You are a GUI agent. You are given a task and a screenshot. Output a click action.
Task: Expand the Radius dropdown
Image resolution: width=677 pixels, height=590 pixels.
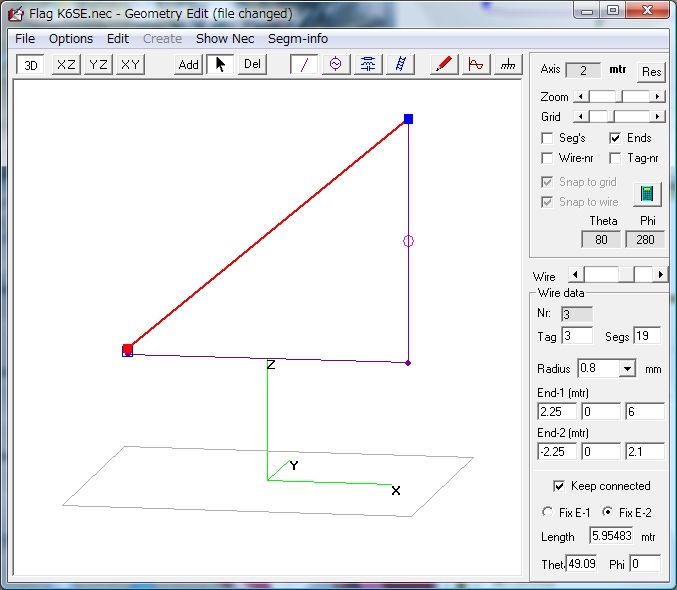click(x=627, y=369)
